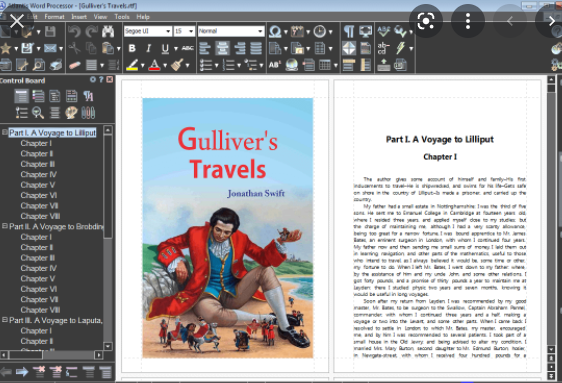Click the ab-cd hyphenation icon
Viewport: 562px width, 383px height.
click(383, 48)
